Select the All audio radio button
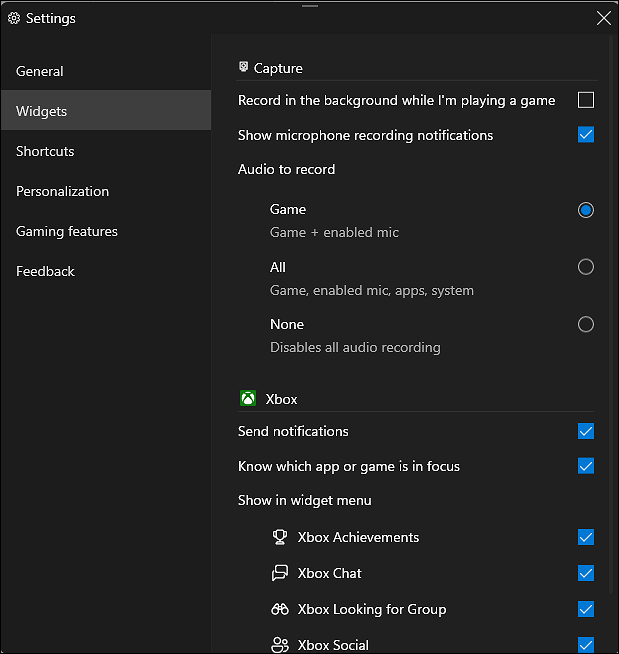Viewport: 619px width, 654px height. (x=586, y=267)
